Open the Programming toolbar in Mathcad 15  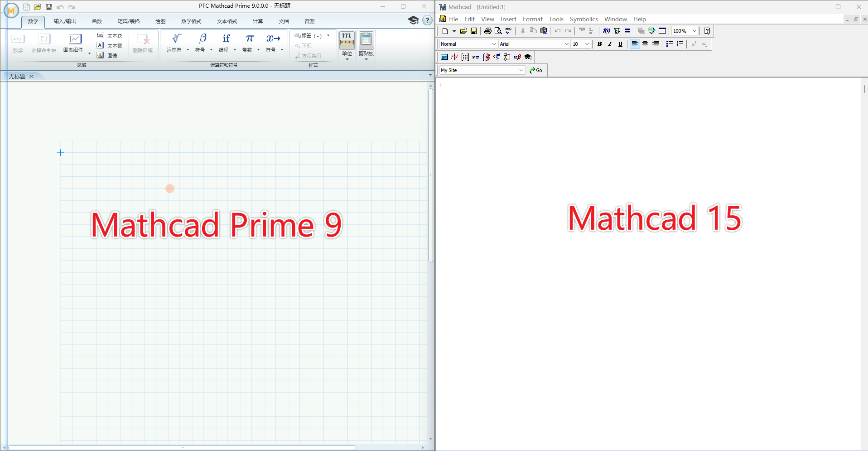507,57
